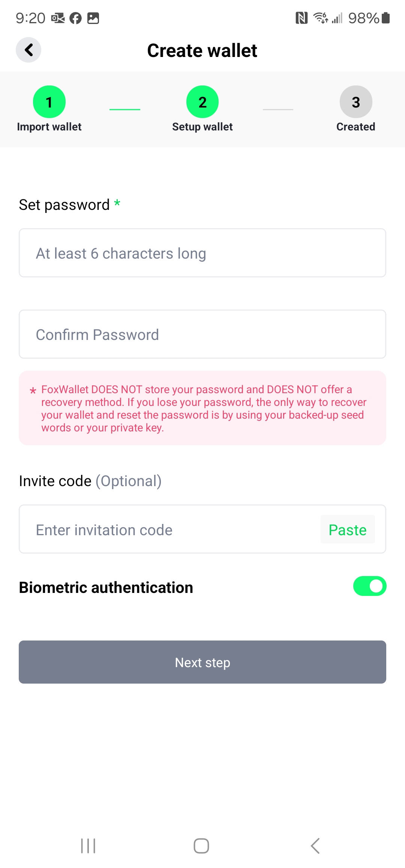Tap the pink password recovery warning
405x868 pixels.
(x=202, y=408)
